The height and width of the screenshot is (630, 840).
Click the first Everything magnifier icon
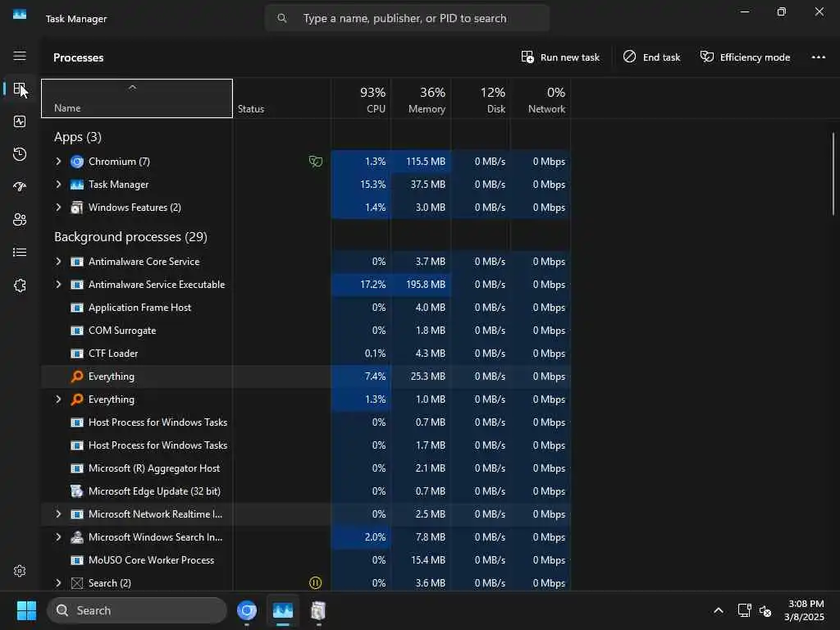tap(77, 376)
